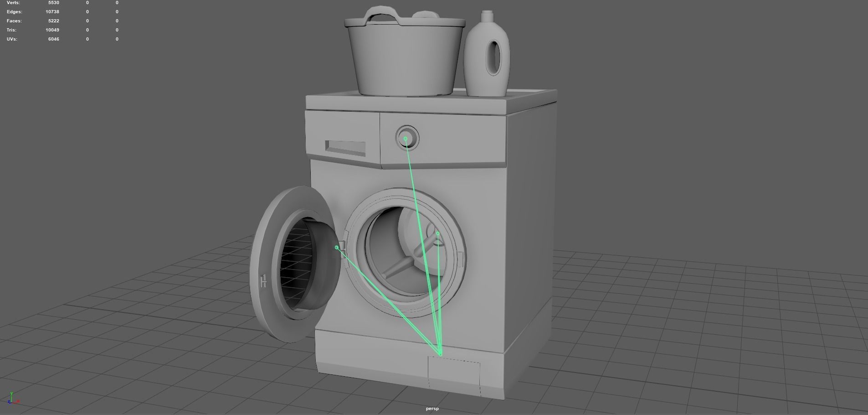Click the persp camera label

[x=432, y=409]
